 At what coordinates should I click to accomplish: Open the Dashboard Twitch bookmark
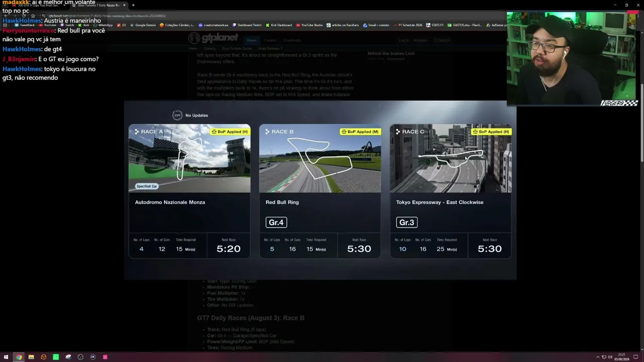pyautogui.click(x=247, y=25)
